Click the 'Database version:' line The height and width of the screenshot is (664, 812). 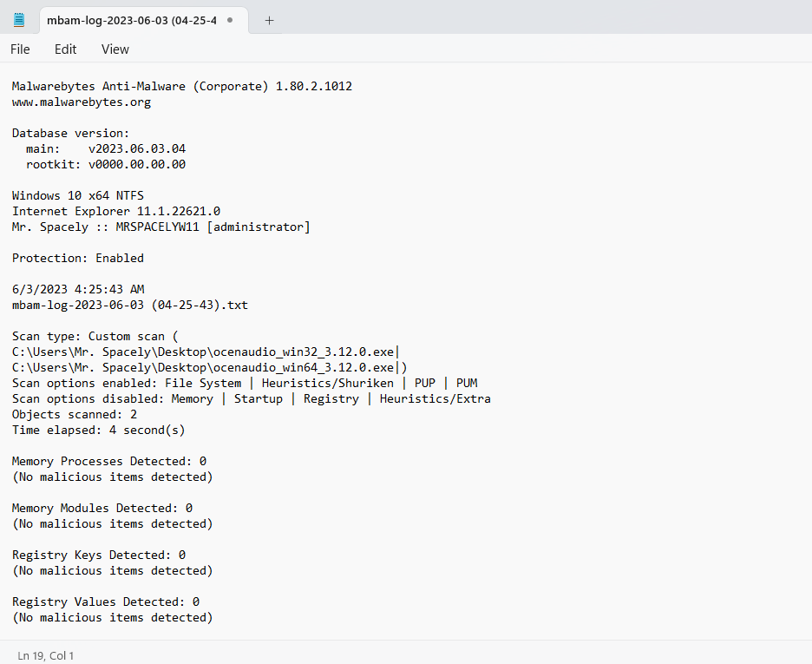(70, 133)
